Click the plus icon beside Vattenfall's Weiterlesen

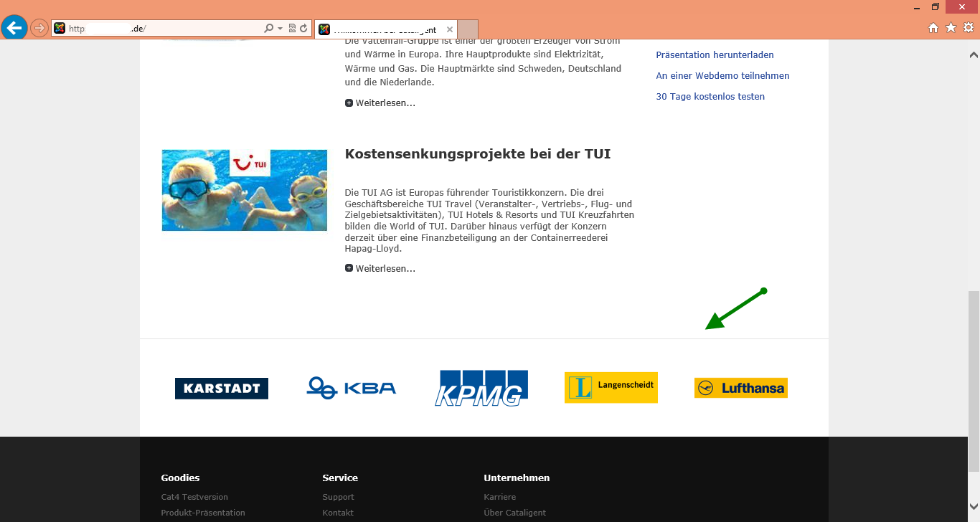(x=349, y=103)
